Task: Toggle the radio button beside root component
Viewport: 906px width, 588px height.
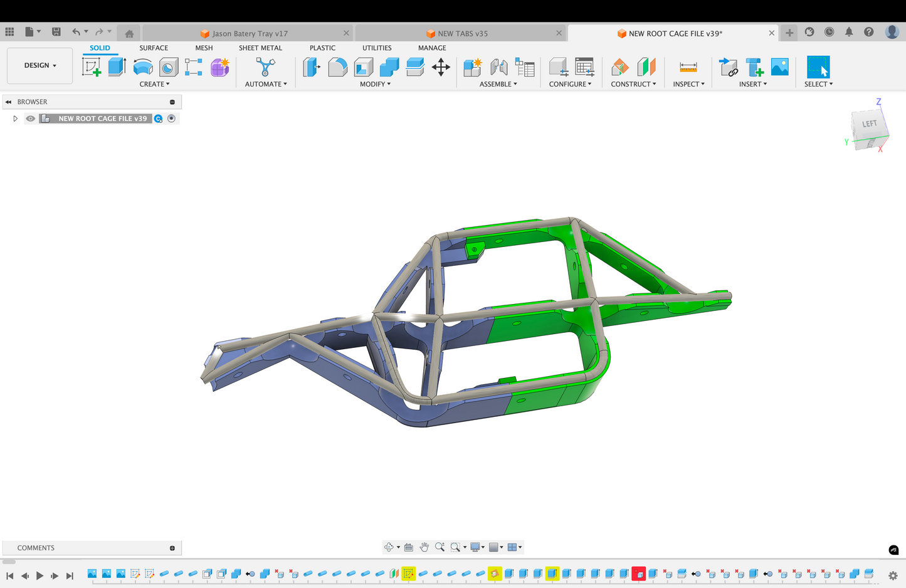Action: [x=171, y=118]
